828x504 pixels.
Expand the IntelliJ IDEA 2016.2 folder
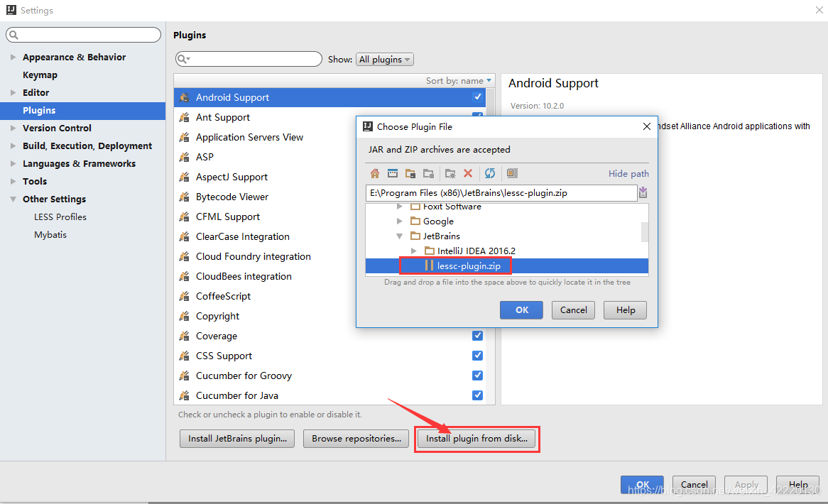tap(414, 251)
